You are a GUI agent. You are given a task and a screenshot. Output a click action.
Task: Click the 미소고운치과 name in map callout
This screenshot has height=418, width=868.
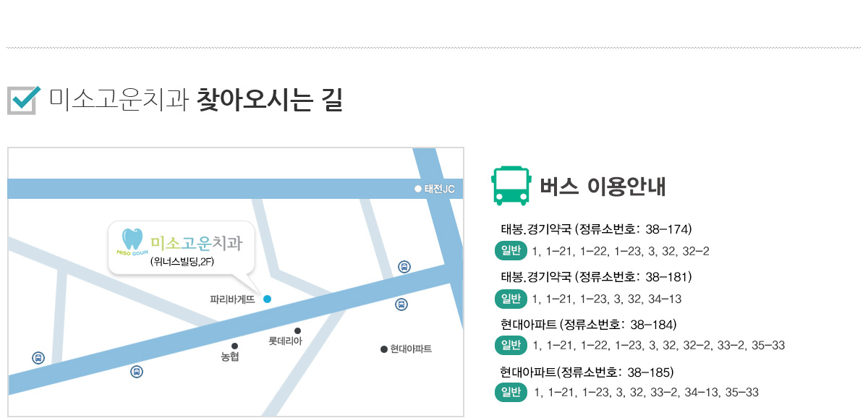click(x=196, y=242)
